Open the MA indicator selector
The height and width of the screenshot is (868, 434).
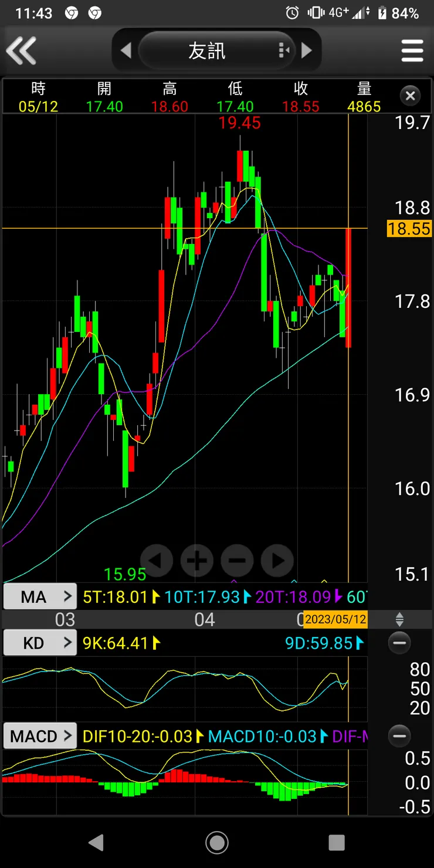click(x=40, y=597)
